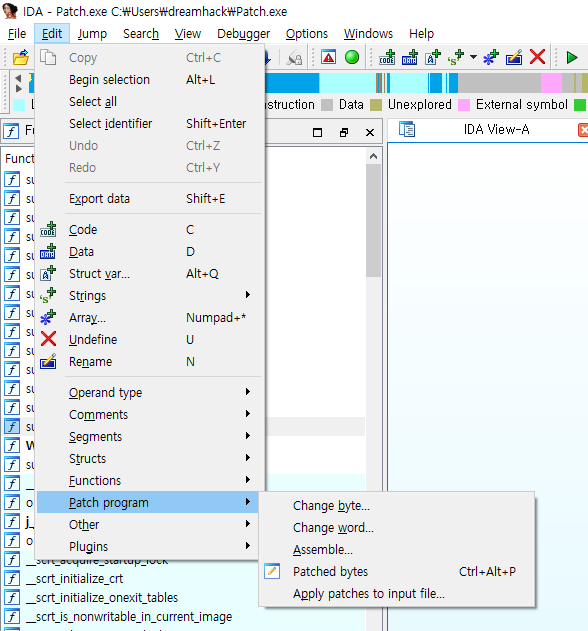
Task: Click the Edit menu
Action: click(52, 33)
